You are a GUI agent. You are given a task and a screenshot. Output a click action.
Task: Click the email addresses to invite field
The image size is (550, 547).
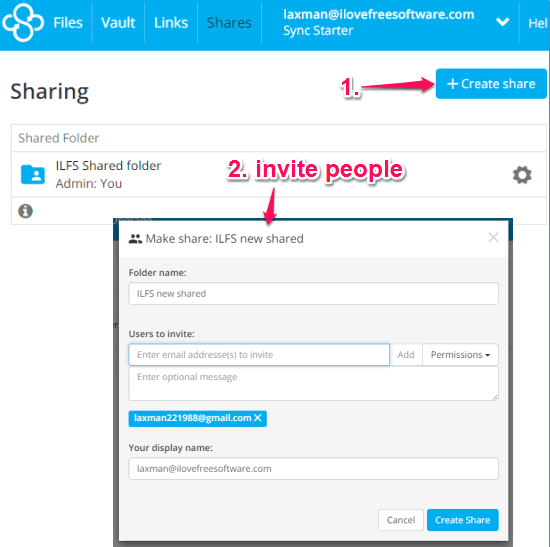click(x=259, y=355)
